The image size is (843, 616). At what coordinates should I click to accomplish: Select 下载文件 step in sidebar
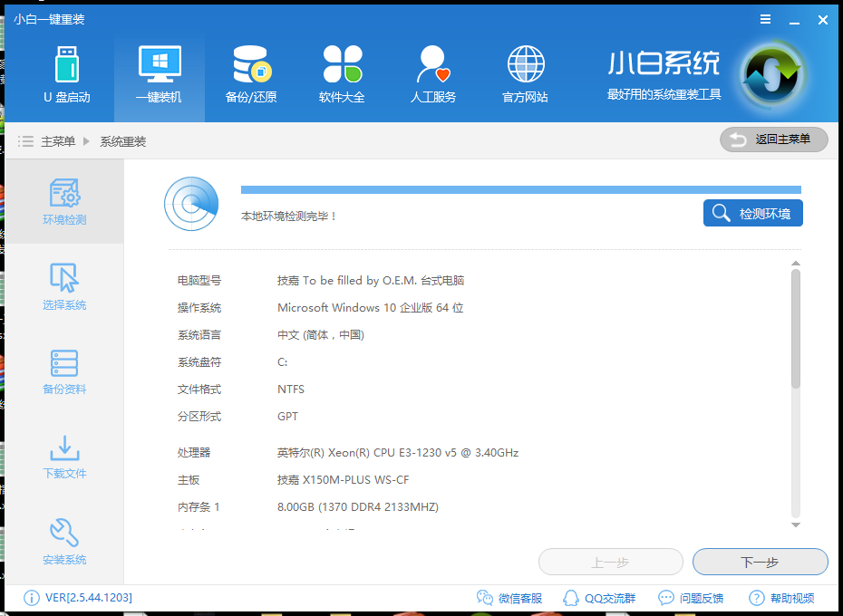click(x=64, y=457)
